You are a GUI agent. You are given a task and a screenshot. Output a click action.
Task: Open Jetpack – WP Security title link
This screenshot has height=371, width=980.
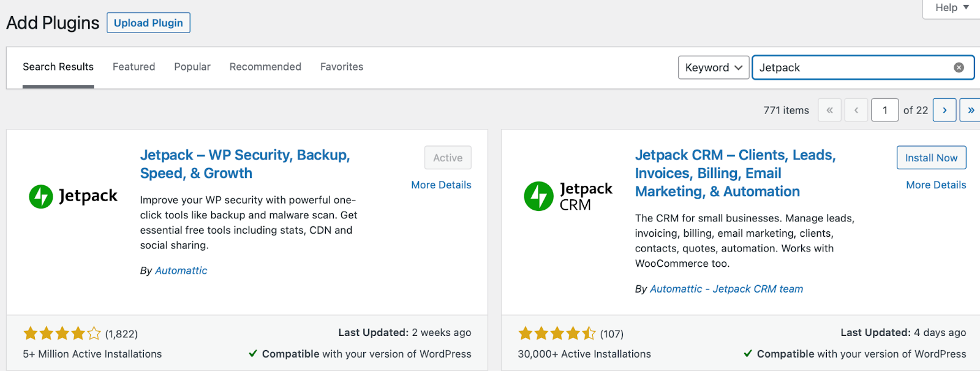pos(245,164)
